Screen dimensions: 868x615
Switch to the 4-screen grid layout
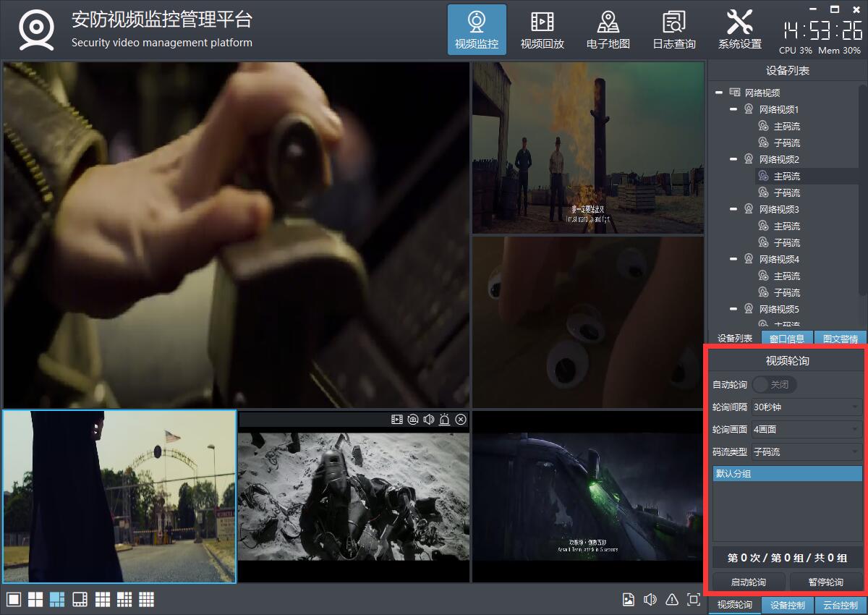[x=35, y=600]
